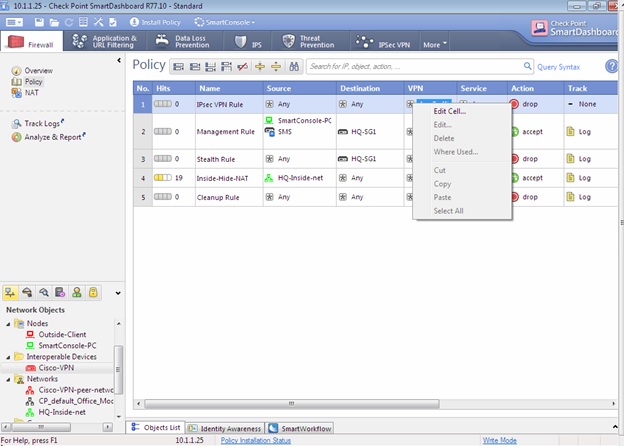The image size is (624, 446).
Task: Select the Users objects icon
Action: (x=77, y=293)
